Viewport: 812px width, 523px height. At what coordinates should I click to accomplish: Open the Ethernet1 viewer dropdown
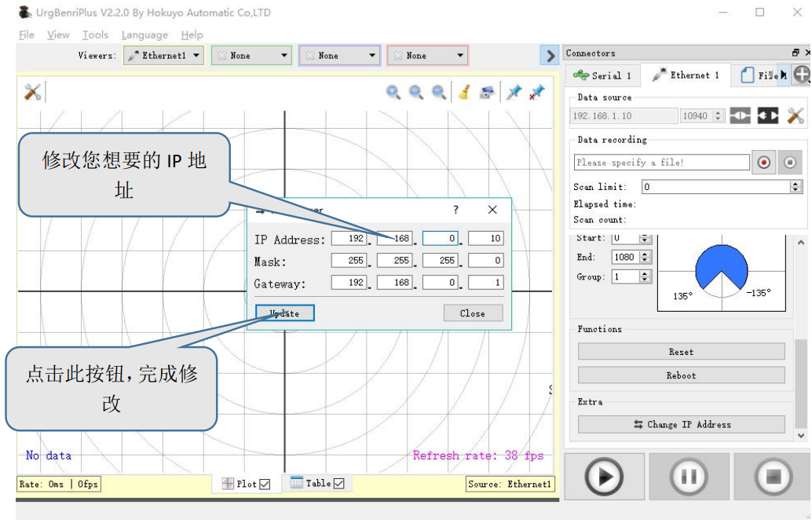(x=163, y=56)
